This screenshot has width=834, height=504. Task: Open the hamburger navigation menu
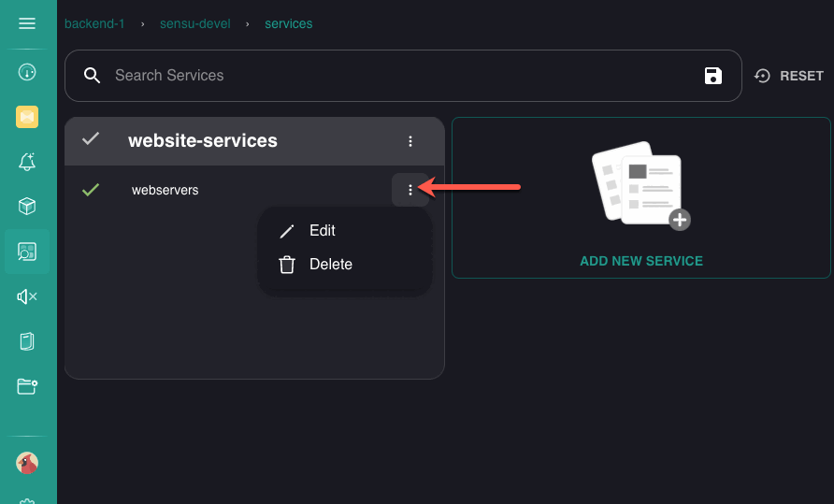coord(27,23)
